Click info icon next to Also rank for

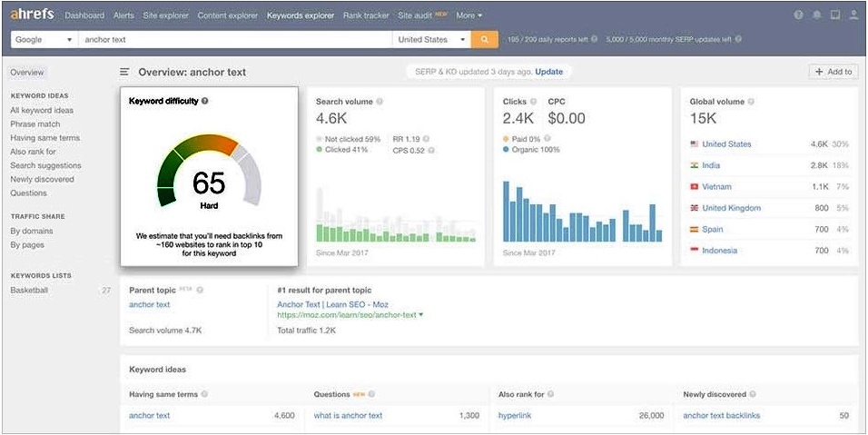[x=551, y=395]
